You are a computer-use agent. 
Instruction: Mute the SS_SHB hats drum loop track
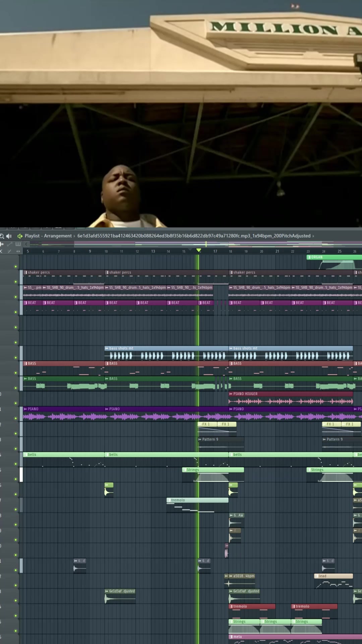(15, 297)
